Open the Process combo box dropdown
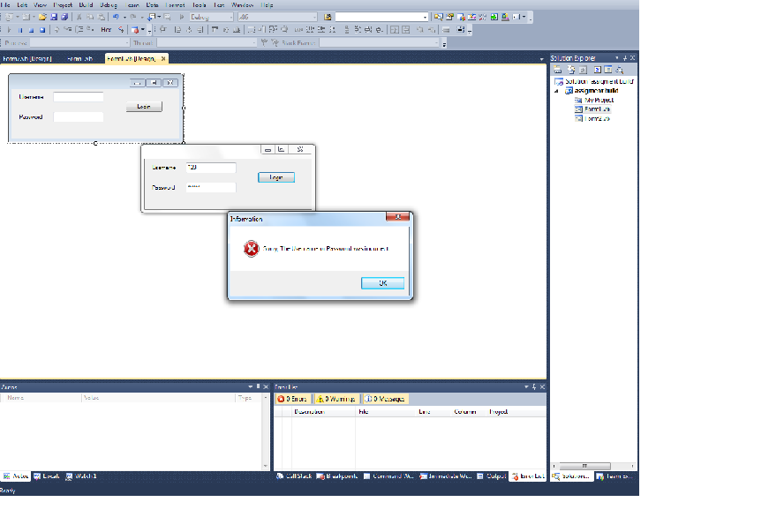The width and height of the screenshot is (784, 532). click(126, 42)
